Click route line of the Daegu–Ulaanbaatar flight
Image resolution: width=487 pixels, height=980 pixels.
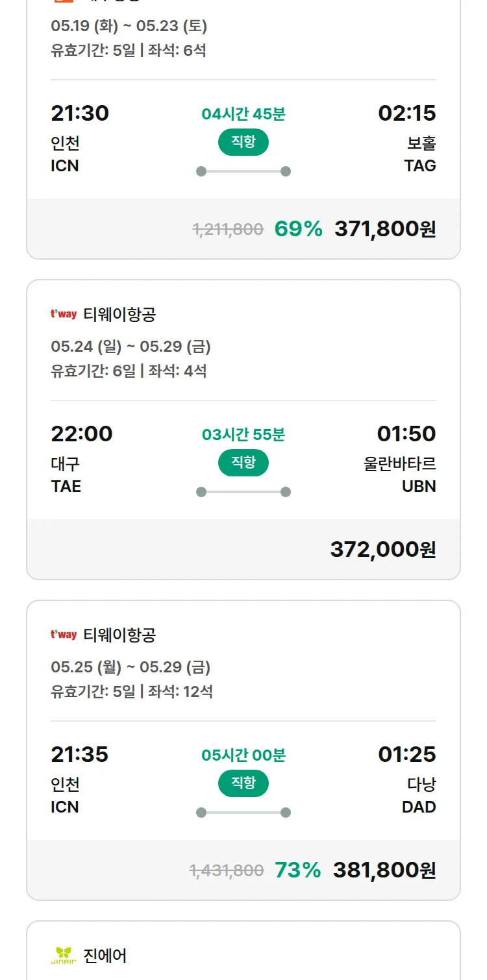(243, 492)
